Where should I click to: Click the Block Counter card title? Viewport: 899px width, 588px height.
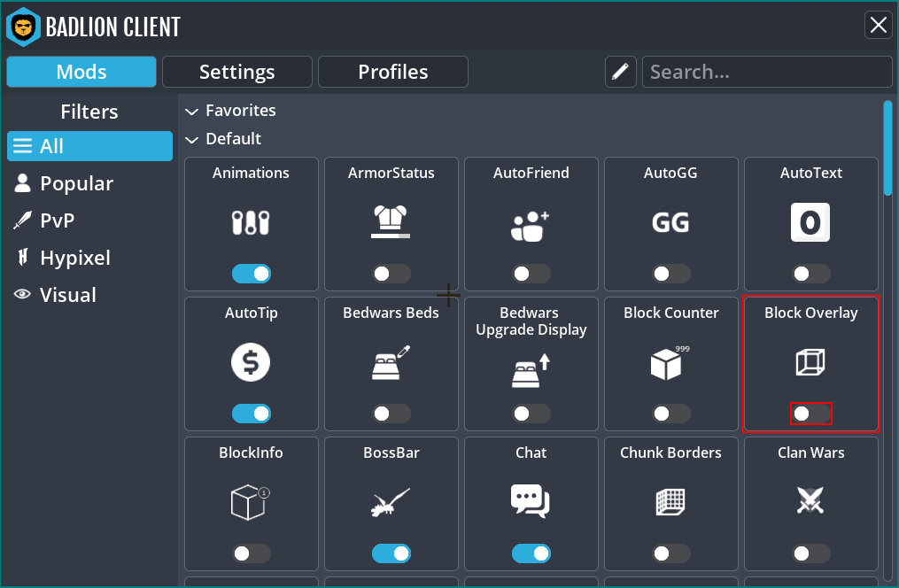click(x=670, y=313)
